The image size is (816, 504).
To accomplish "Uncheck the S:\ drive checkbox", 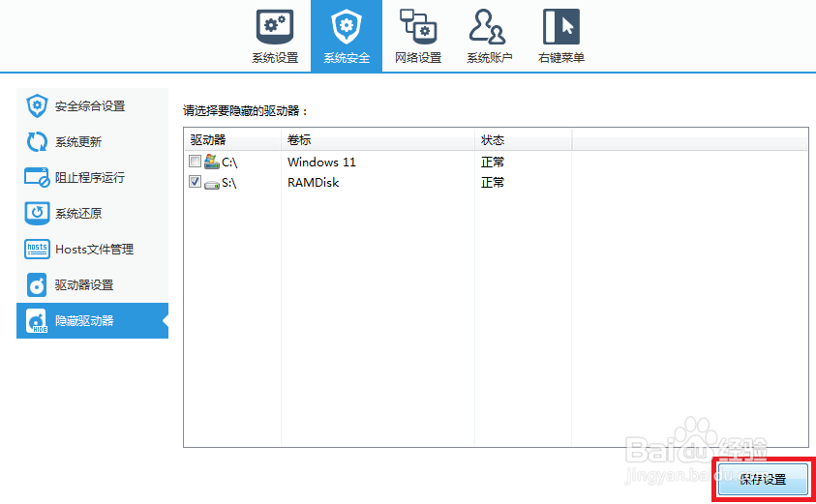I will pyautogui.click(x=195, y=182).
